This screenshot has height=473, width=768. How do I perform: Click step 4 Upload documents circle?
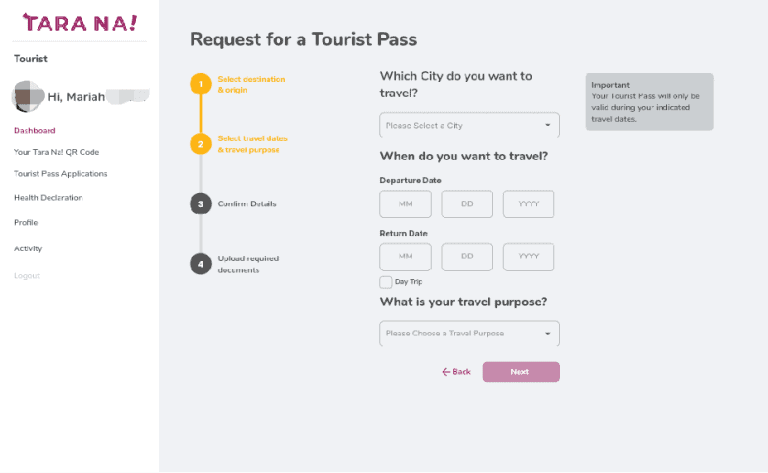pos(200,263)
